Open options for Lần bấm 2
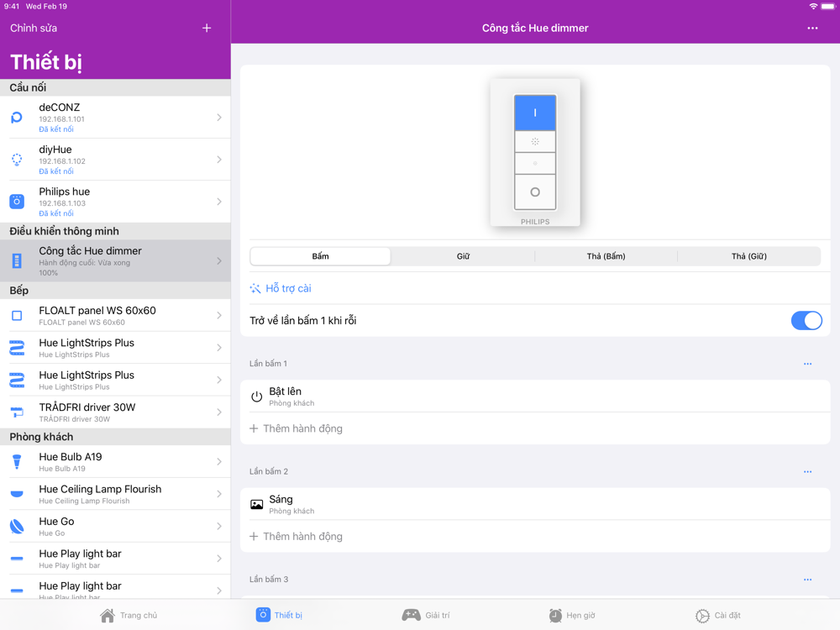The width and height of the screenshot is (840, 630). pos(807,471)
